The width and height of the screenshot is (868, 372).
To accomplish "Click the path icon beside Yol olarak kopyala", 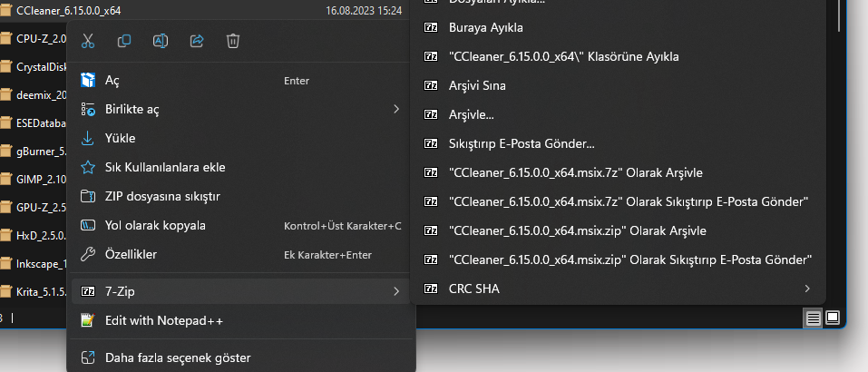I will click(x=88, y=226).
